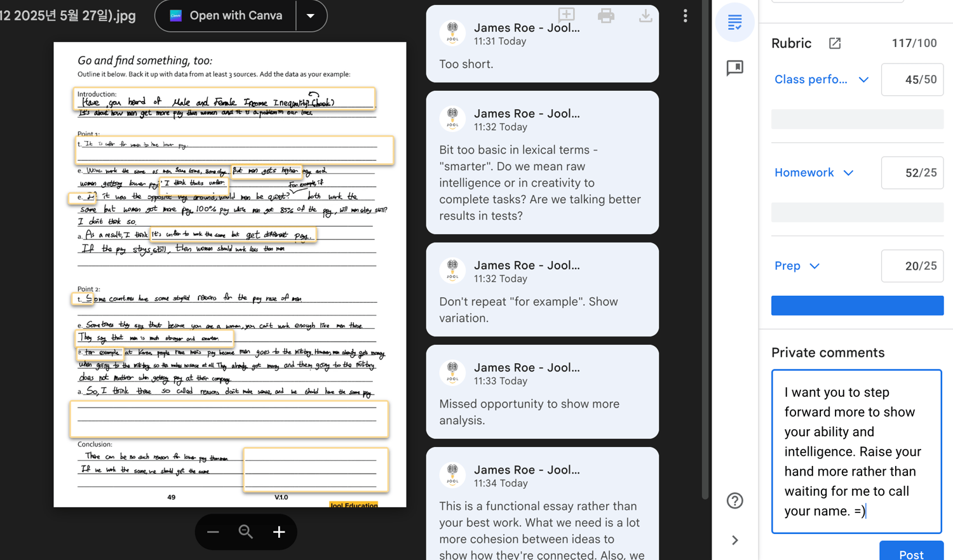This screenshot has width=953, height=560.
Task: Select the 'This is a functional essay' comment
Action: pyautogui.click(x=542, y=530)
